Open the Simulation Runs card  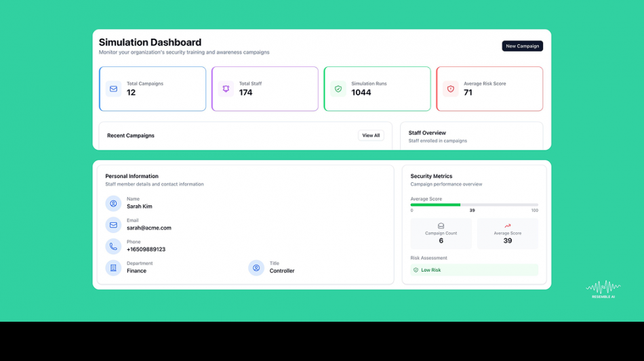tap(377, 89)
